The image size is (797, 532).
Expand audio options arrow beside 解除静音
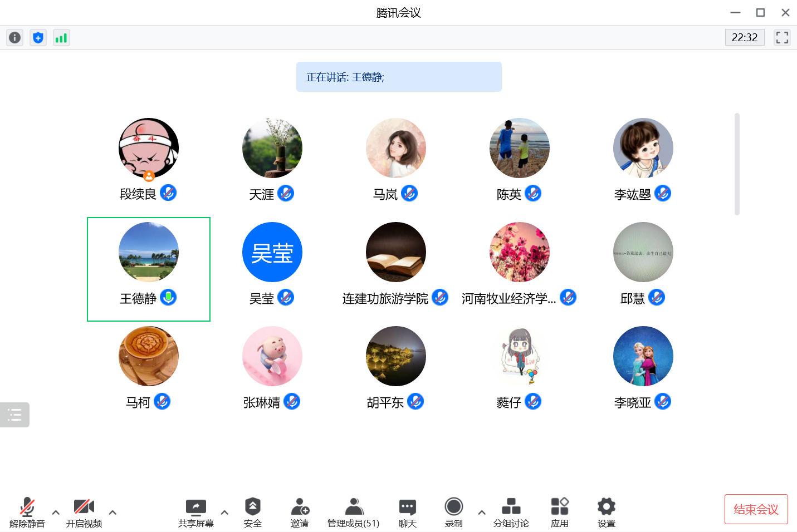(x=56, y=513)
